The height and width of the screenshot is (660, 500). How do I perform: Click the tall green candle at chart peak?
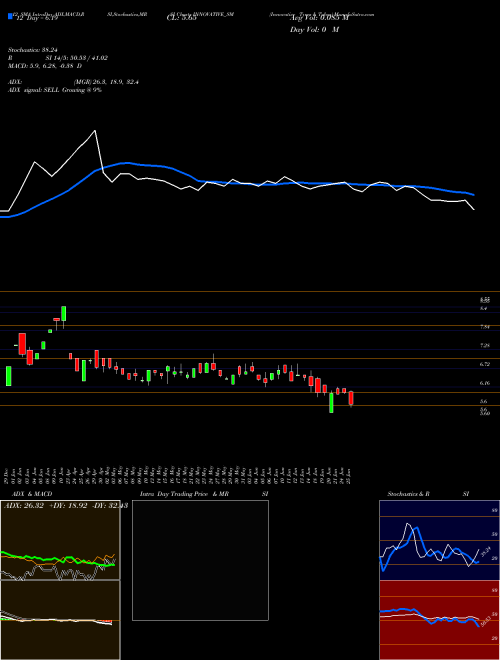coord(64,314)
